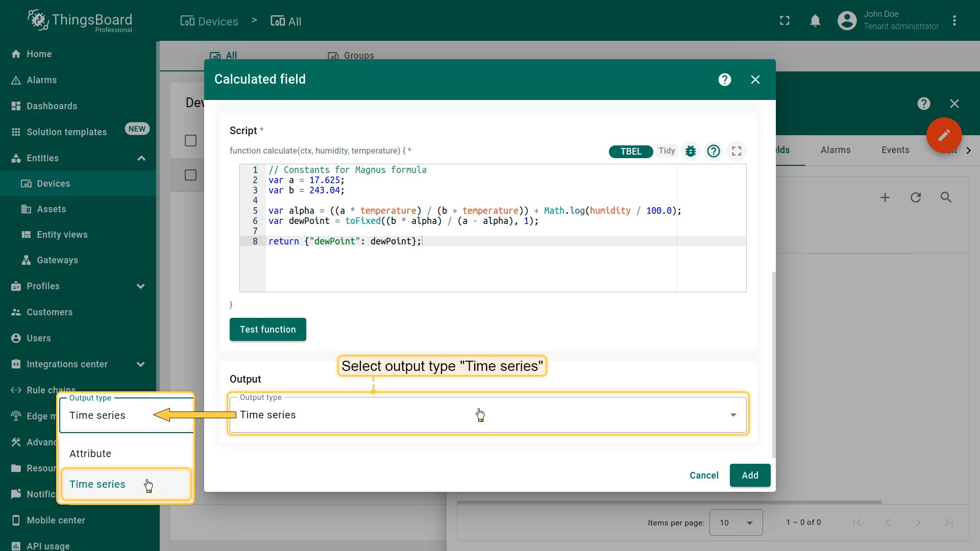Collapse the Entities sidebar section

141,158
